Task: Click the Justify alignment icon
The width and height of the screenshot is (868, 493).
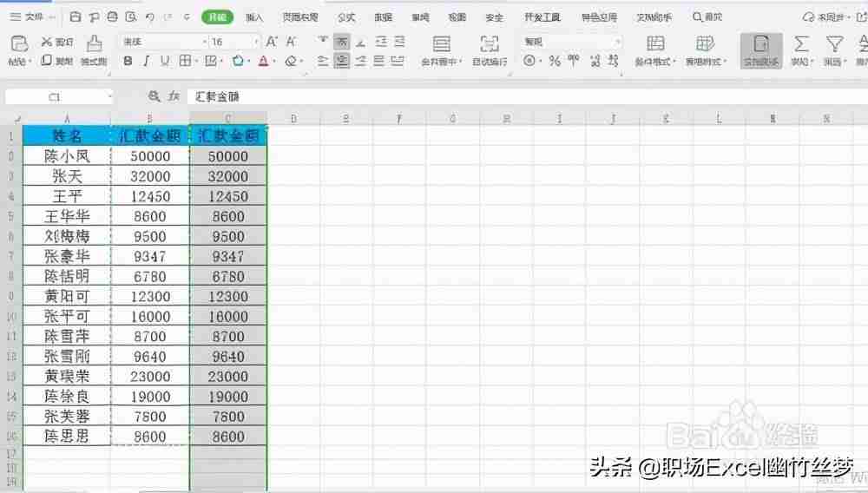Action: click(379, 61)
